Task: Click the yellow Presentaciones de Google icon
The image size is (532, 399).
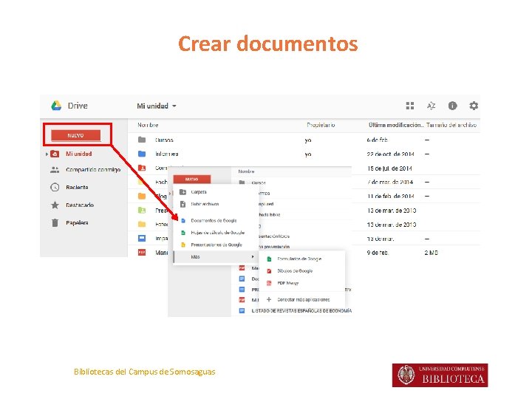Action: (183, 245)
